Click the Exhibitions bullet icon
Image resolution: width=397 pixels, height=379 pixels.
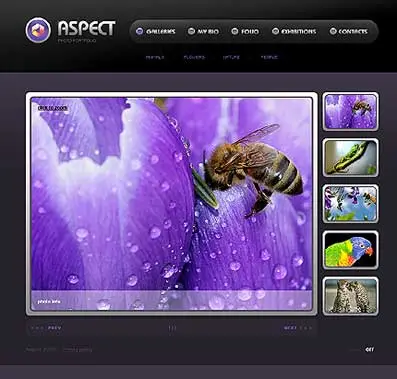point(275,31)
